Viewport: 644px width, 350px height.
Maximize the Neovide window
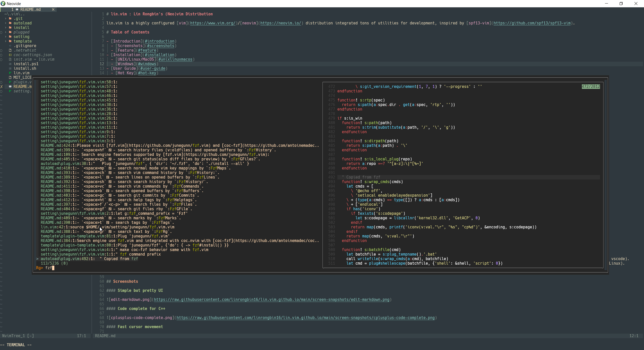pos(621,4)
